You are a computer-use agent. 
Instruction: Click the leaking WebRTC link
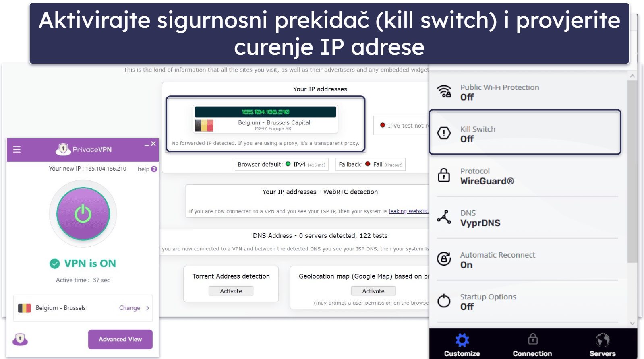coord(408,211)
